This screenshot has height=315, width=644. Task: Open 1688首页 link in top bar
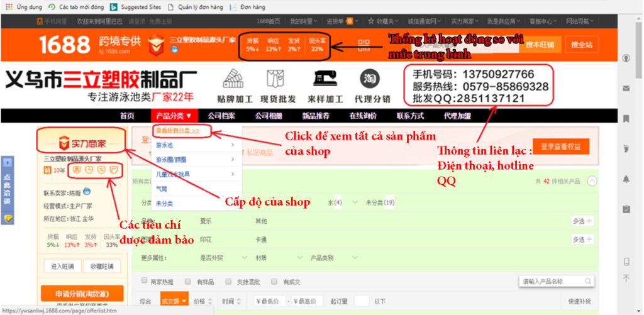[268, 21]
